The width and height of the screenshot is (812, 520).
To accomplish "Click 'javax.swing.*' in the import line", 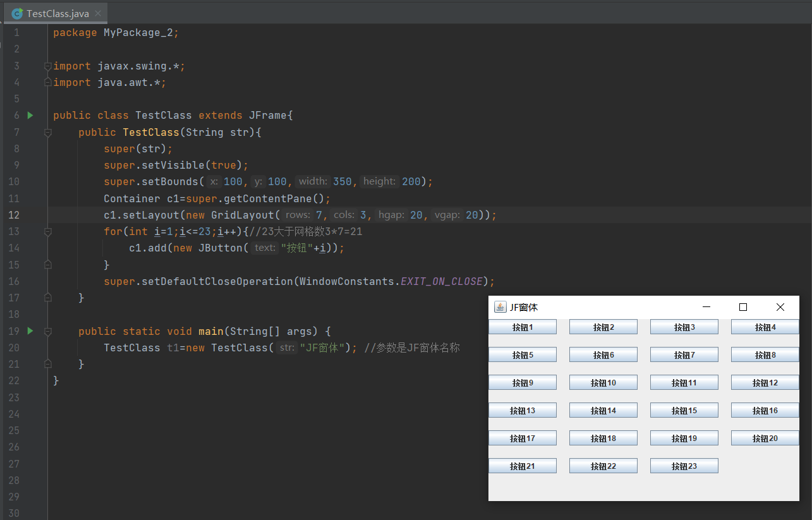I will (138, 66).
